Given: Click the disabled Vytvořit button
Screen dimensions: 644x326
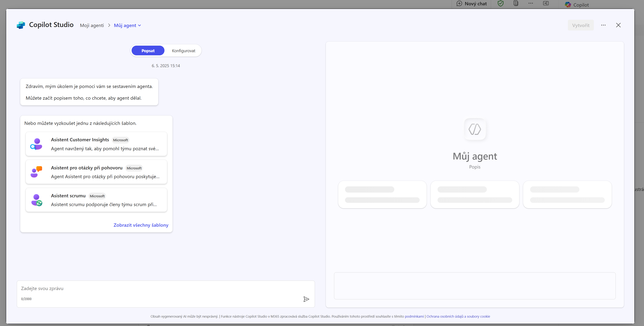Looking at the screenshot, I should (x=581, y=25).
